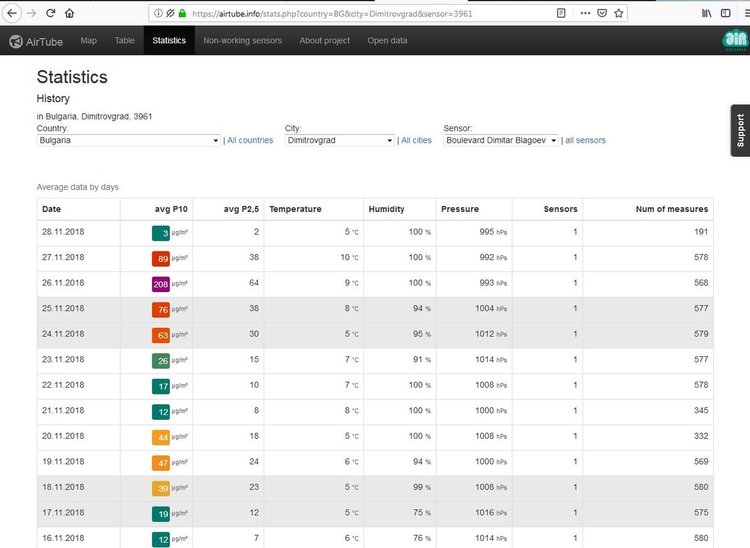Click the browser back arrow button

tap(11, 13)
